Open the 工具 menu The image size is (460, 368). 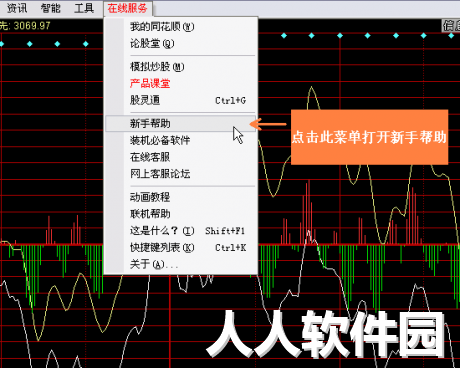click(84, 8)
